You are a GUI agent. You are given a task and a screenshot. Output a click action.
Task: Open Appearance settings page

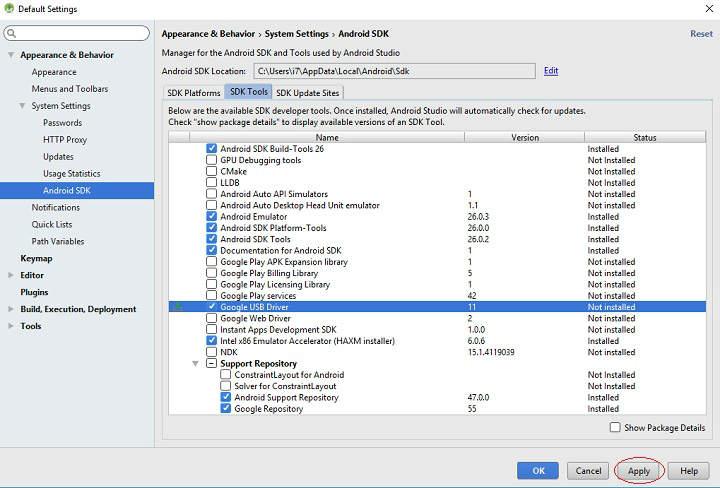tap(54, 72)
